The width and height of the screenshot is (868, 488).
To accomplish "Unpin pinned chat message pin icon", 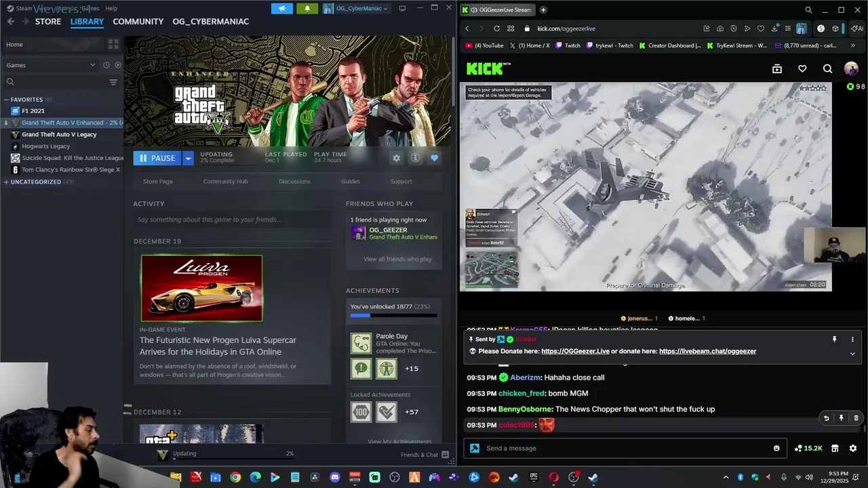I will coord(834,339).
